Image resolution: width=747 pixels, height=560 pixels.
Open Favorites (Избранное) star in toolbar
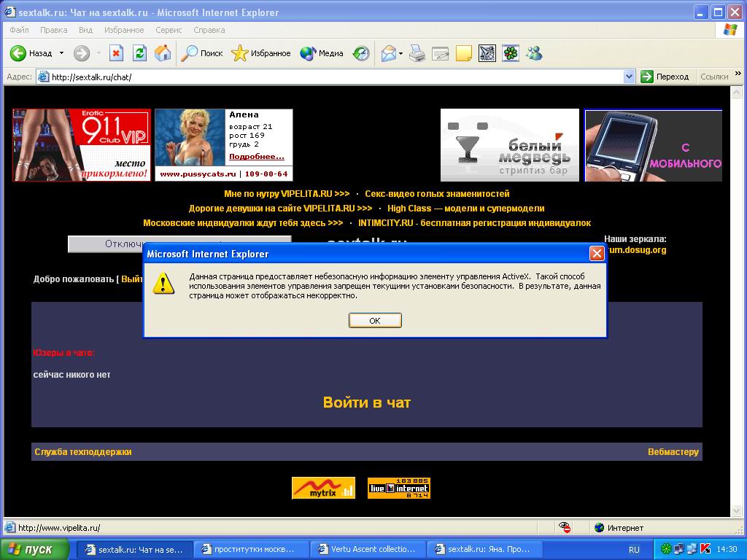tap(260, 53)
